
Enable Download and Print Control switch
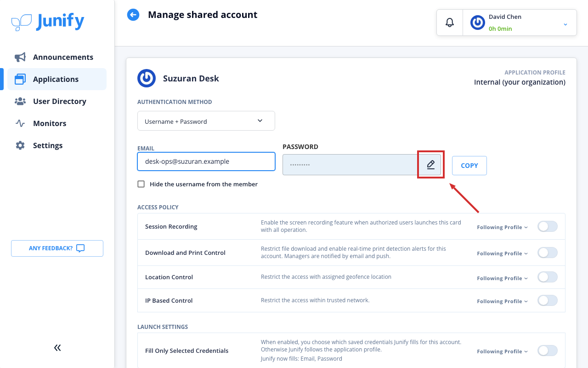(x=548, y=253)
